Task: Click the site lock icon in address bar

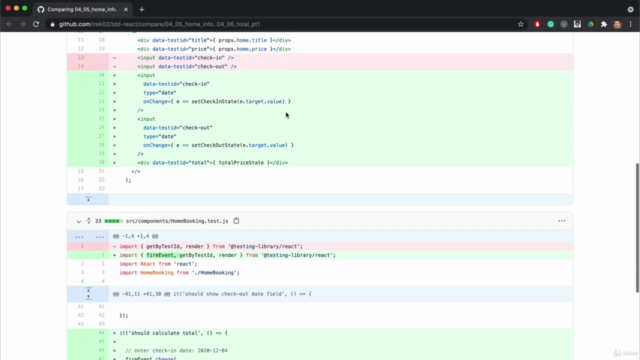Action: tap(52, 24)
